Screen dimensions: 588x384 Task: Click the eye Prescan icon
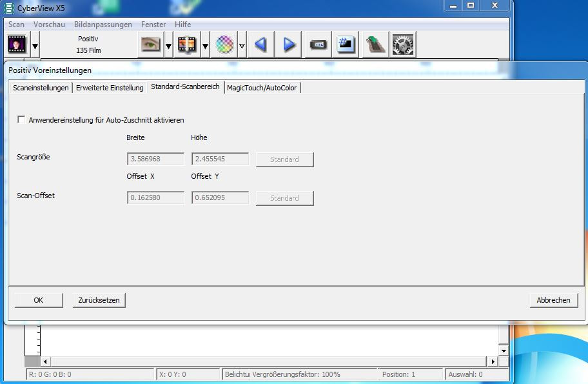151,45
